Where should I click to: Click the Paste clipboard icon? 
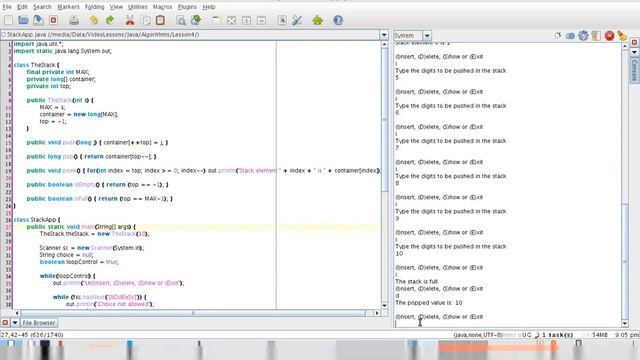coord(160,20)
